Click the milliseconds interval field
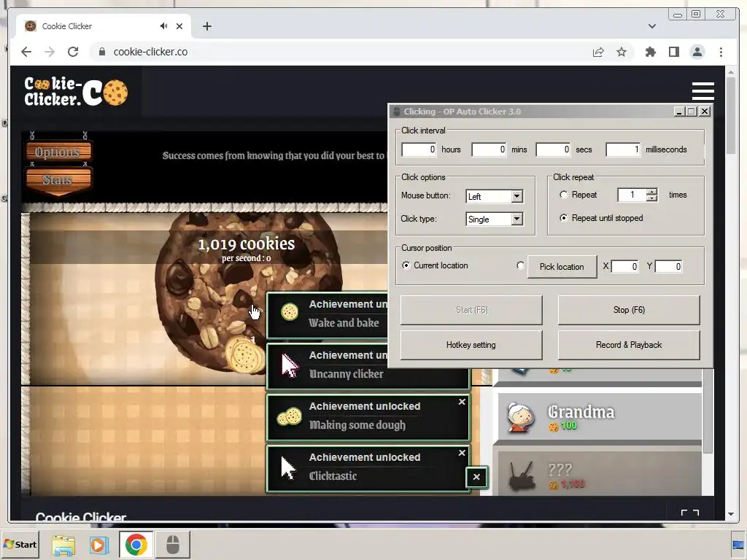Viewport: 747px width, 560px height. tap(623, 149)
